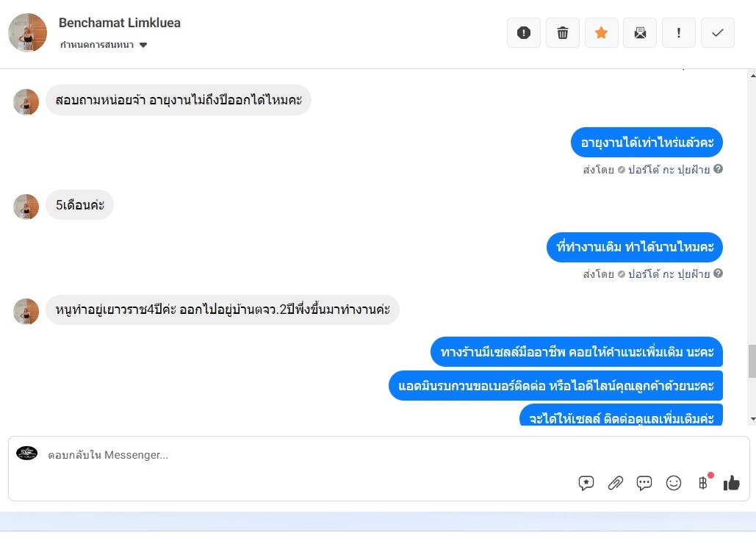Click scrollbar down arrow in chat
This screenshot has width=756, height=541.
click(x=752, y=420)
